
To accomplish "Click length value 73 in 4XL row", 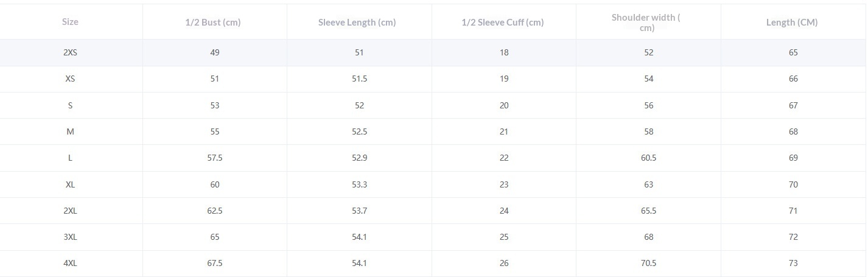I will [793, 263].
